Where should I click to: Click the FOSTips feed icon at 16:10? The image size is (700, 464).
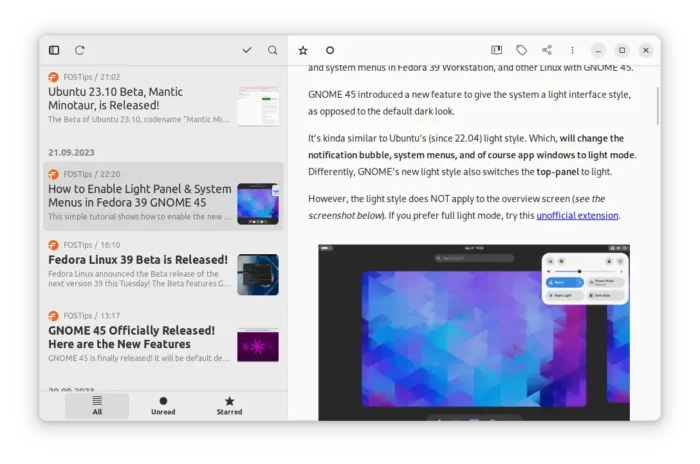54,245
